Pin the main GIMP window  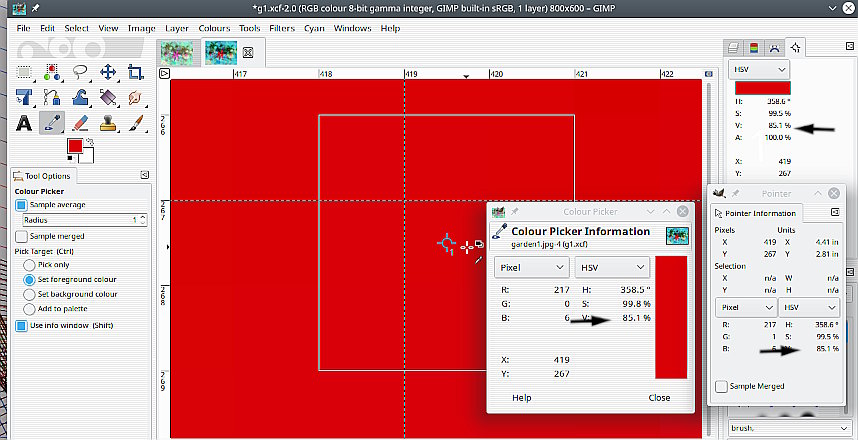(36, 8)
